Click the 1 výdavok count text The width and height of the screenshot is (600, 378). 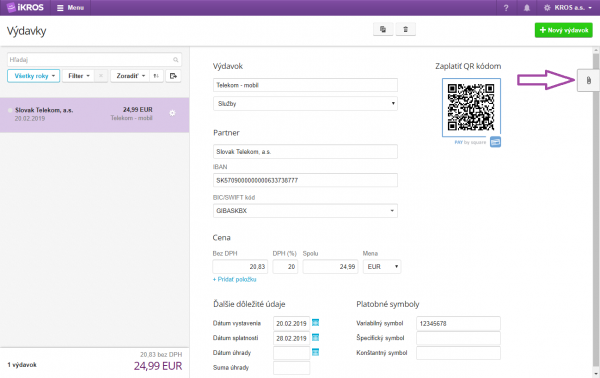coord(22,365)
